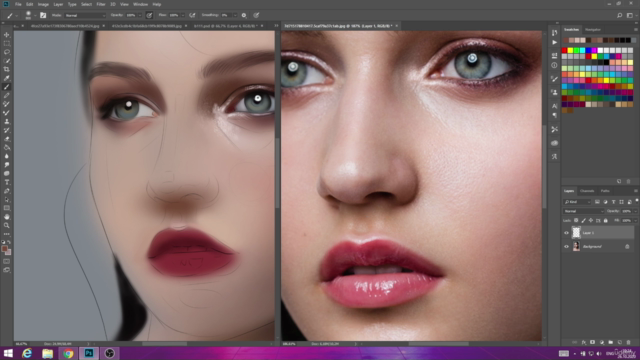
Task: Toggle lock image pixels brush icon
Action: coord(583,220)
